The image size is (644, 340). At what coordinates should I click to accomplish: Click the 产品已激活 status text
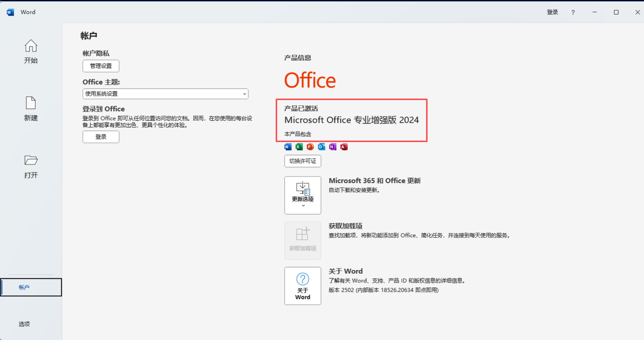(x=301, y=109)
